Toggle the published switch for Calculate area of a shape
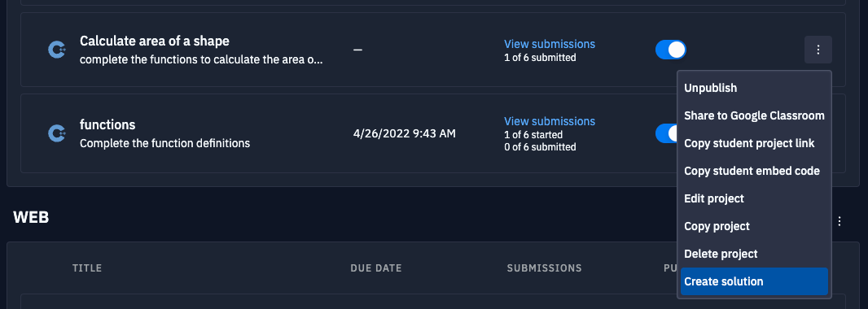The width and height of the screenshot is (868, 309). [x=671, y=50]
